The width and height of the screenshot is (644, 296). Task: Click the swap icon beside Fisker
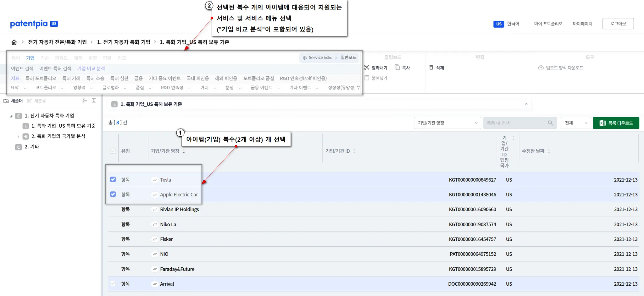tap(155, 239)
